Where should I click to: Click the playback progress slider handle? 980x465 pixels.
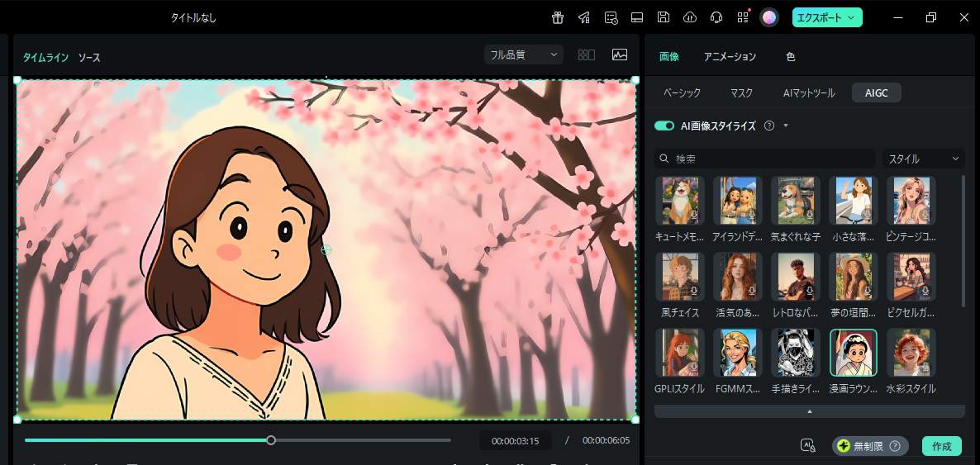click(271, 440)
